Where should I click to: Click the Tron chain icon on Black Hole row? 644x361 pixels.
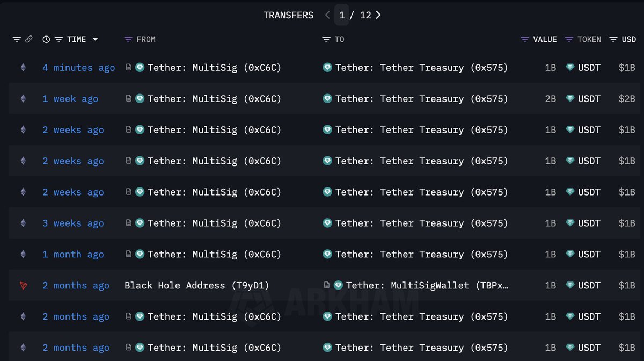coord(23,285)
